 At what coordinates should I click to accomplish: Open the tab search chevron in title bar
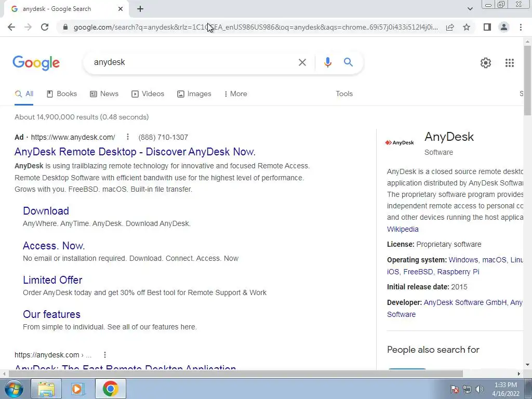click(x=470, y=9)
